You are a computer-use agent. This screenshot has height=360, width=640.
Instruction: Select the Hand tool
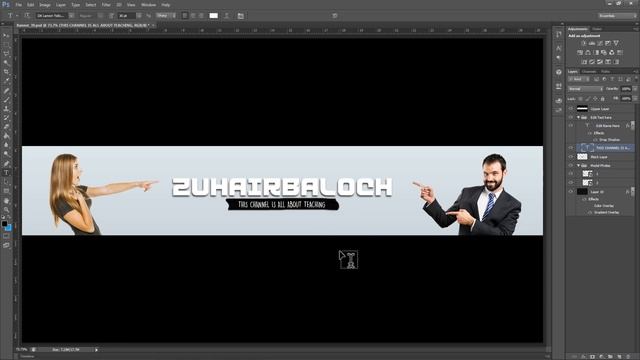tap(6, 201)
